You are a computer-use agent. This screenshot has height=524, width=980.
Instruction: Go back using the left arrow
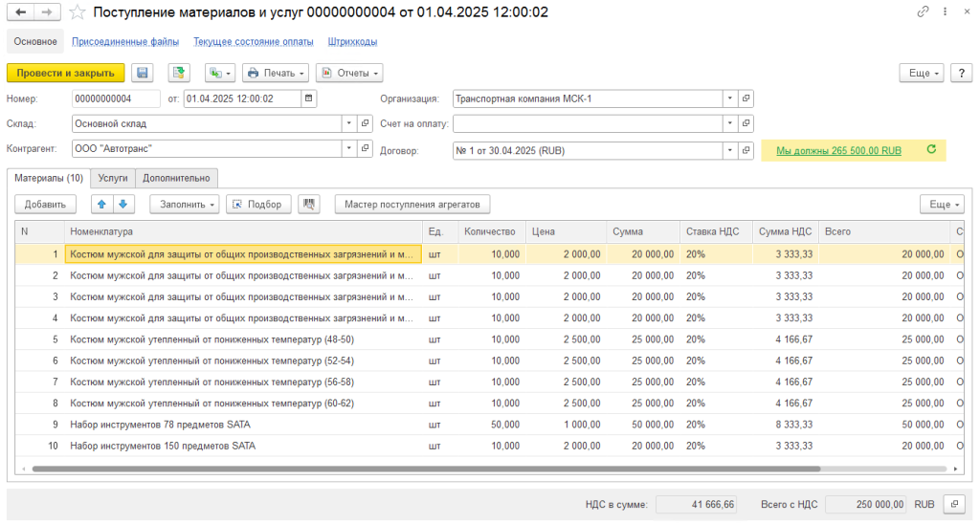[x=20, y=12]
